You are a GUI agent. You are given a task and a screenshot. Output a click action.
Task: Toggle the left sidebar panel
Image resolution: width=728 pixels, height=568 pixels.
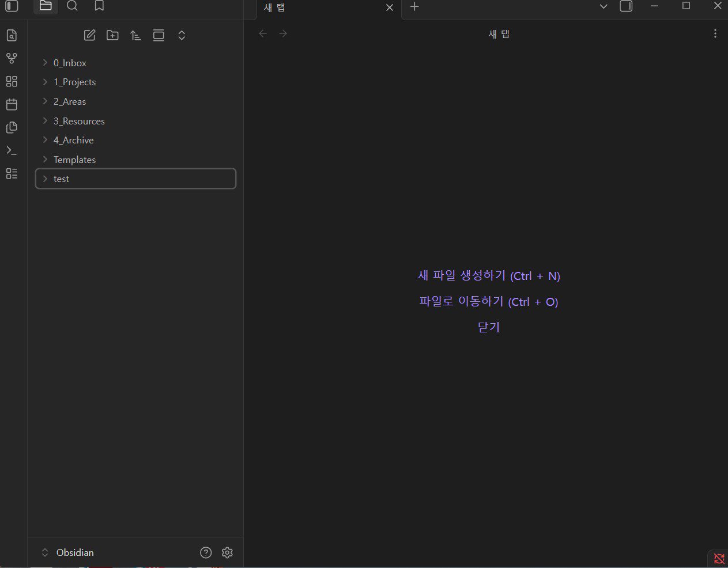(x=10, y=6)
